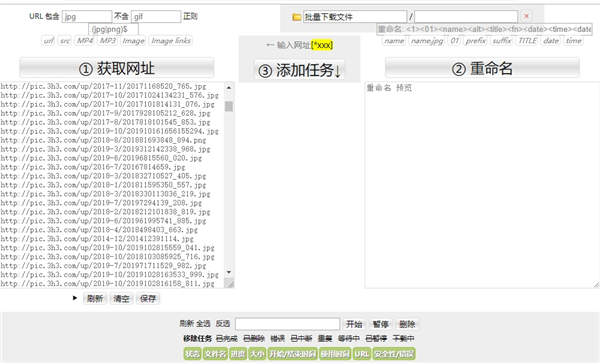Focus the 正则 (jpg|png)$ field
Image resolution: width=600 pixels, height=363 pixels.
(114, 29)
